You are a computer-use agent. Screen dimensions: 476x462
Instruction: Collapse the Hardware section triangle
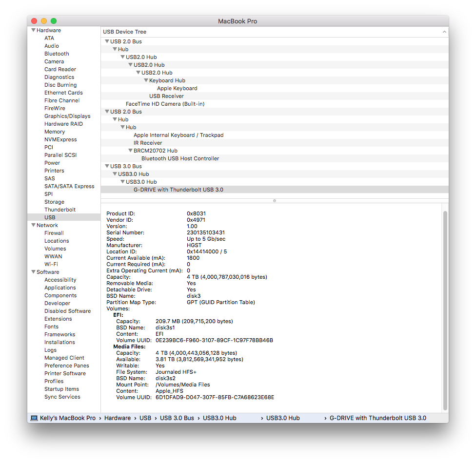coord(33,30)
